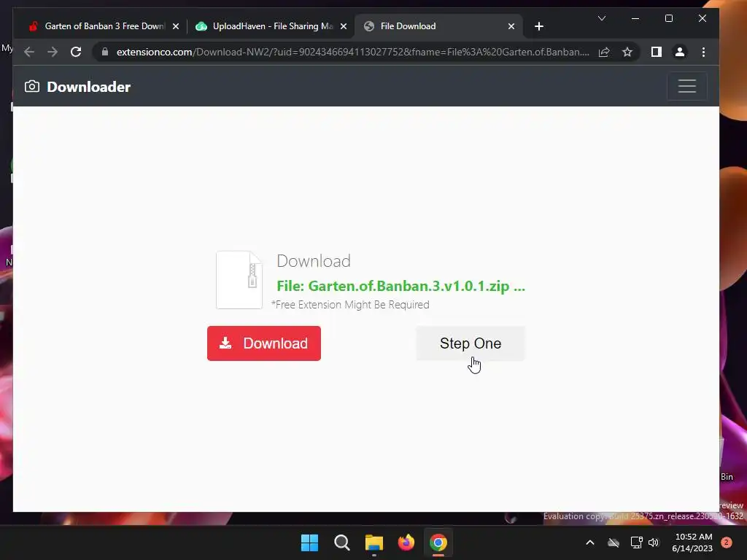This screenshot has height=560, width=747.
Task: Open the tab search dropdown arrow
Action: tap(602, 18)
